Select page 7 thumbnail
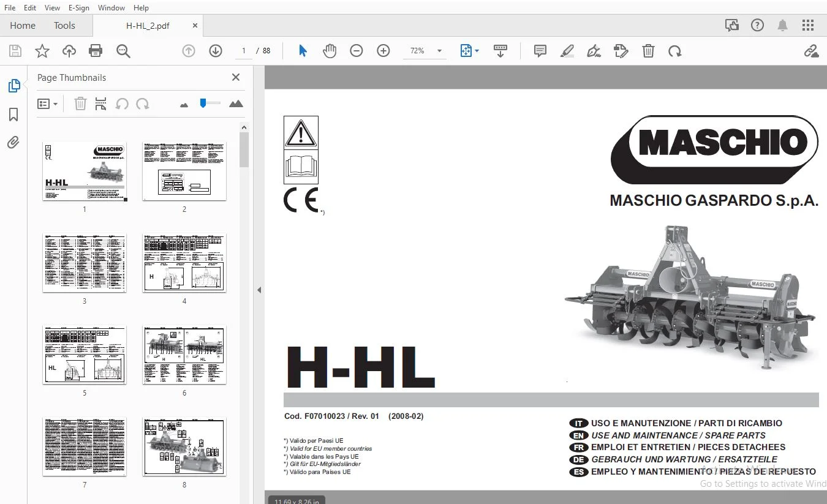 85,446
